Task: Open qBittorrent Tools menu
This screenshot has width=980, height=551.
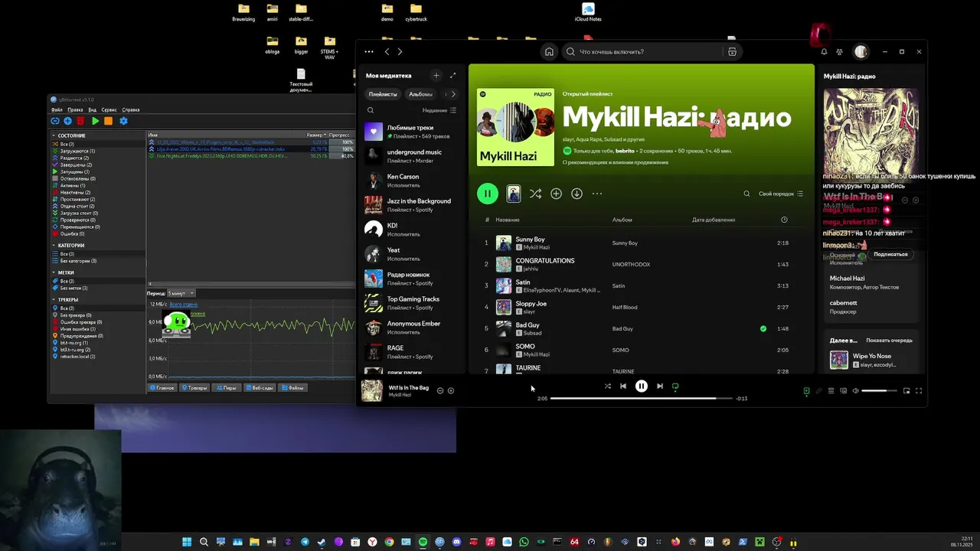Action: tap(109, 109)
